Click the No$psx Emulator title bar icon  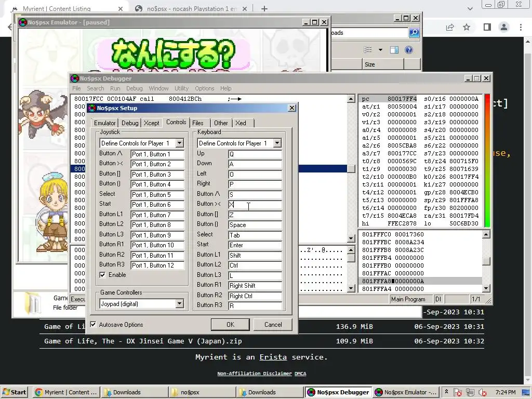coord(23,22)
